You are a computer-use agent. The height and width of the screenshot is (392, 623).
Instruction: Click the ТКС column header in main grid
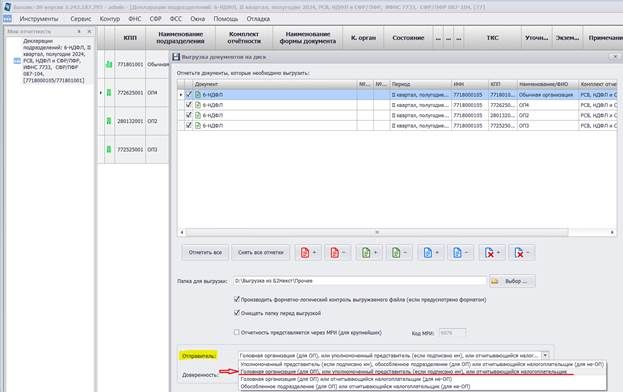tap(492, 38)
